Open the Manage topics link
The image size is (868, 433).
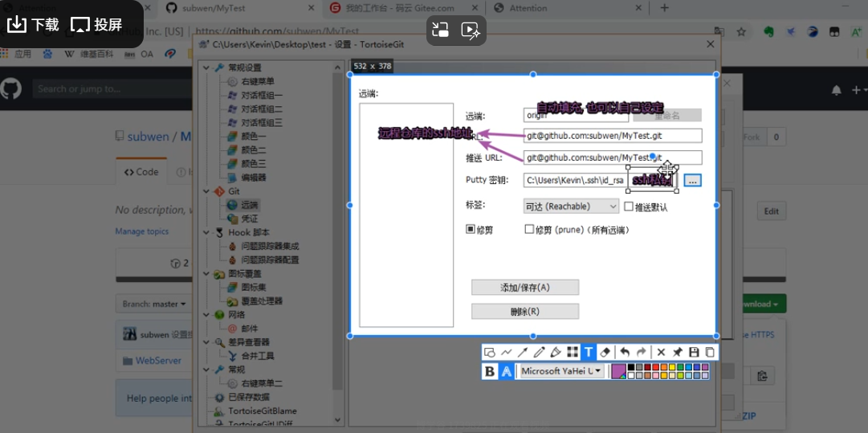(141, 231)
